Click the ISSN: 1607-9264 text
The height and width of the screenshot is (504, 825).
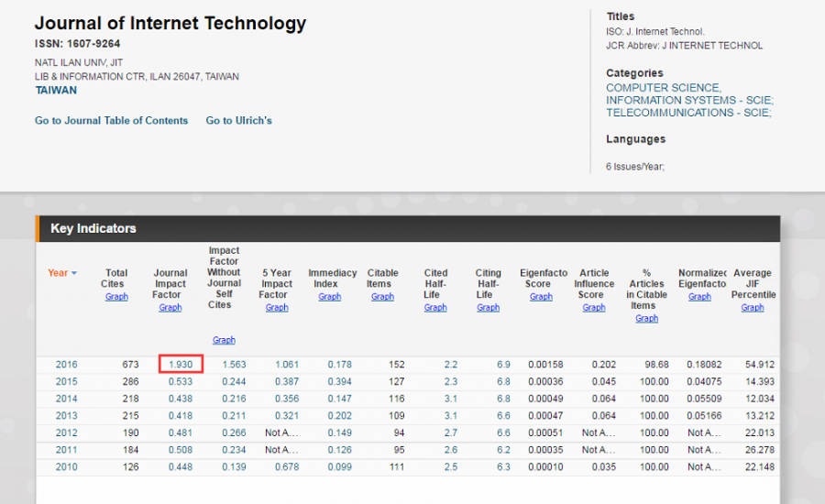[77, 44]
